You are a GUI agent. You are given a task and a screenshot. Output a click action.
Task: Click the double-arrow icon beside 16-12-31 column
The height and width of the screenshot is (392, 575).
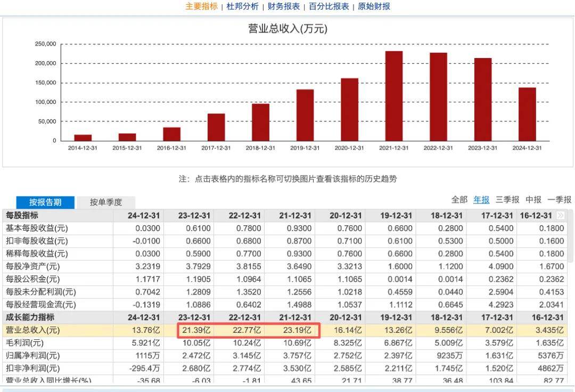coord(560,215)
